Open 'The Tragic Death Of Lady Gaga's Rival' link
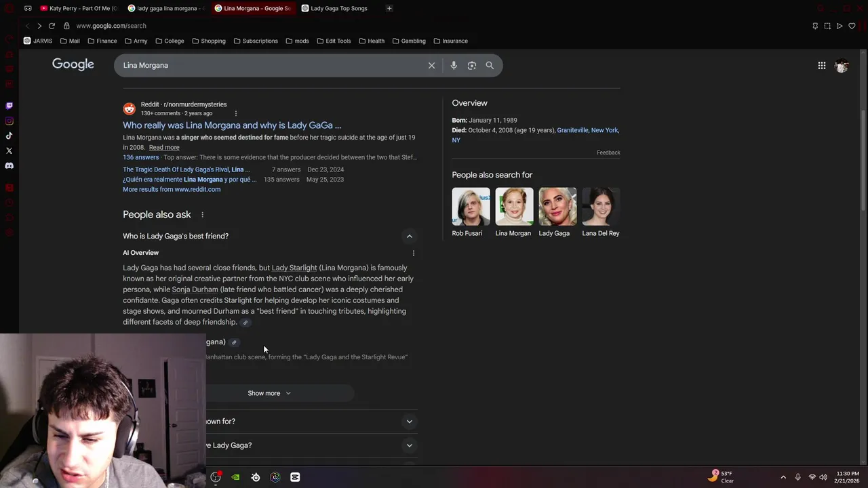This screenshot has height=488, width=868. tap(186, 169)
